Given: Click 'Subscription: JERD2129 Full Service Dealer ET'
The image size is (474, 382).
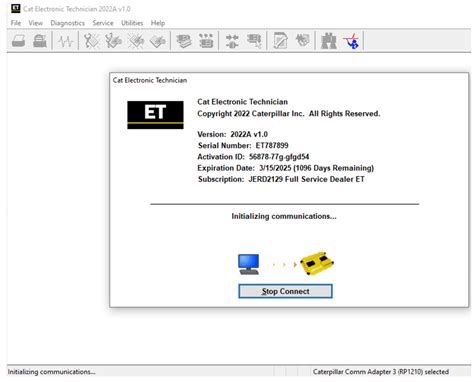Looking at the screenshot, I should [x=281, y=179].
